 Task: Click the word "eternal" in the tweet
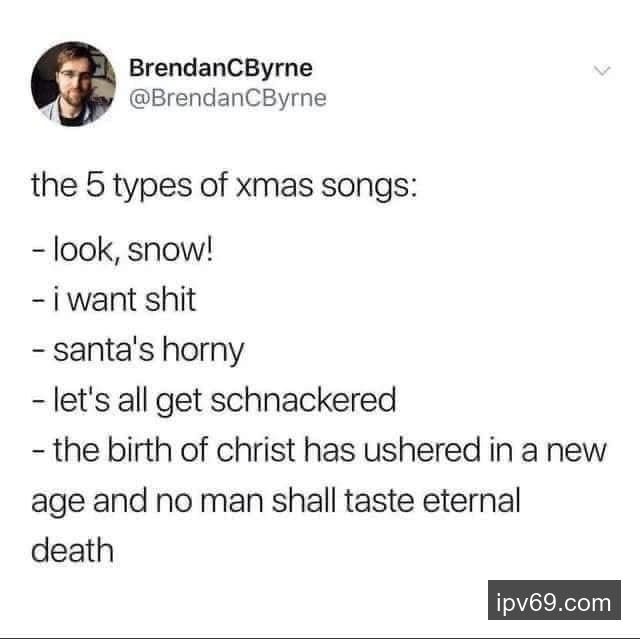point(471,500)
